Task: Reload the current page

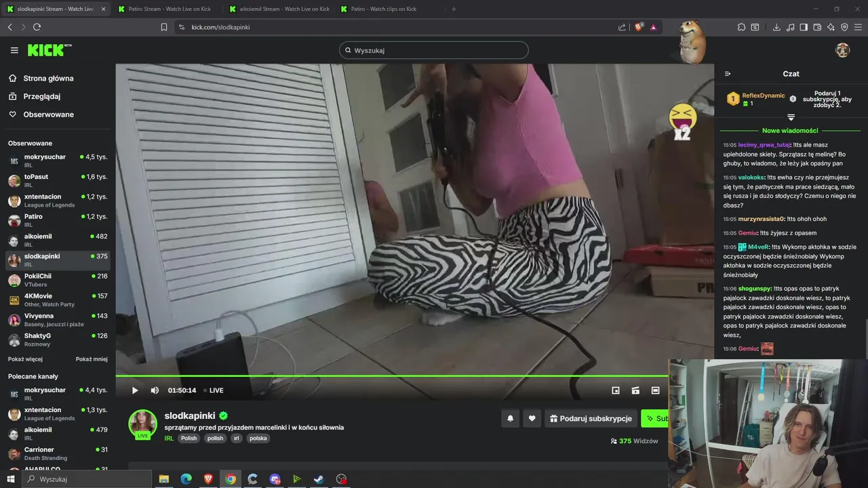Action: (37, 27)
